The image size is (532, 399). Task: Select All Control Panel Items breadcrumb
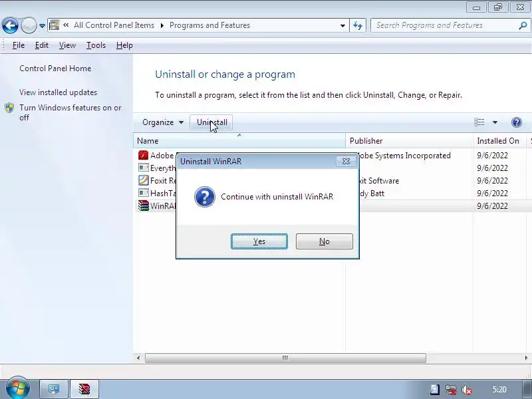click(x=114, y=25)
